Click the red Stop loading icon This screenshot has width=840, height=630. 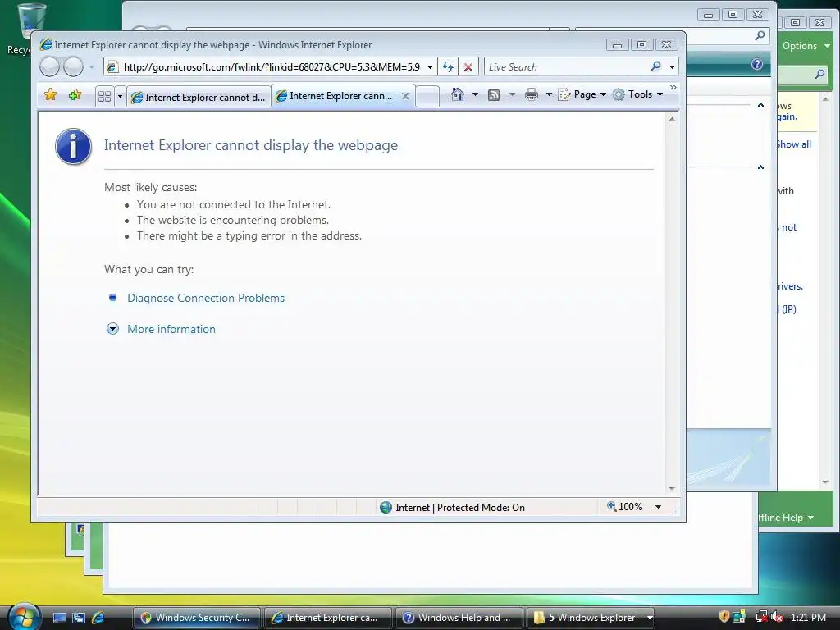click(x=468, y=67)
